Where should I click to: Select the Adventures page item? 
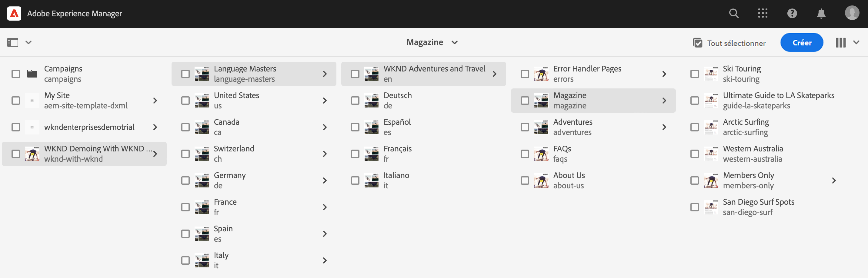coord(593,127)
